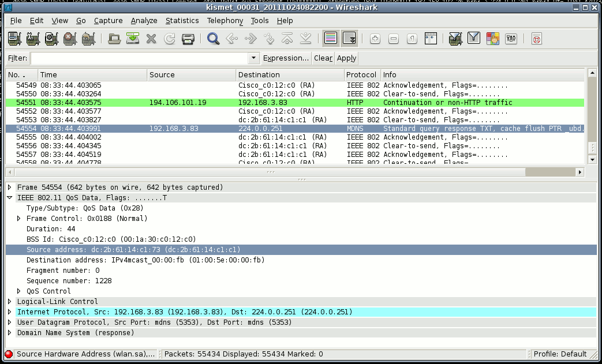Expand the QoS Control subtree

pos(19,291)
